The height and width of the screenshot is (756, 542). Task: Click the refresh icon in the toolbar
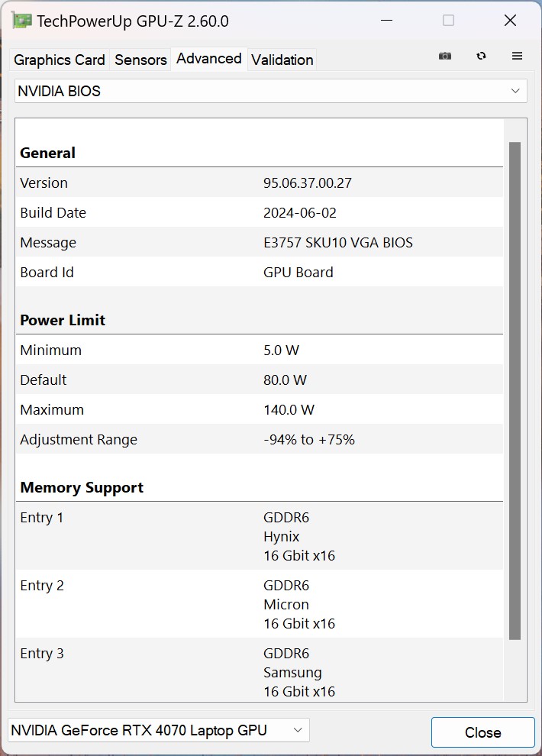coord(481,56)
